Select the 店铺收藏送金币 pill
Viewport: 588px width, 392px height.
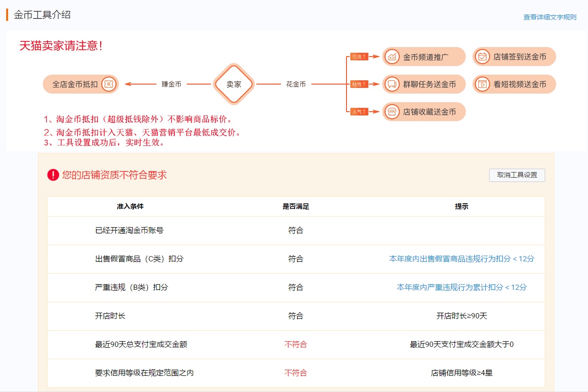point(424,112)
